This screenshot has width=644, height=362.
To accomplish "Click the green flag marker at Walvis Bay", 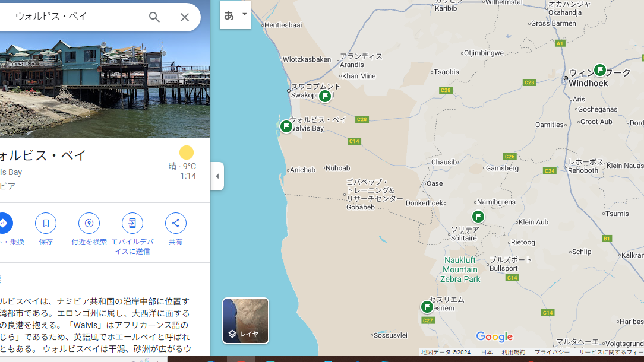I will 286,126.
